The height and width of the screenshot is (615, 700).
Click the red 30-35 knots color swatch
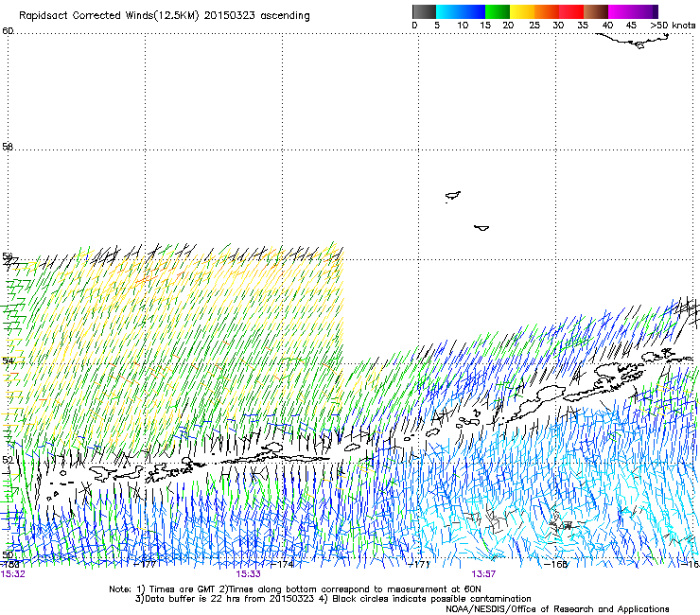[571, 11]
